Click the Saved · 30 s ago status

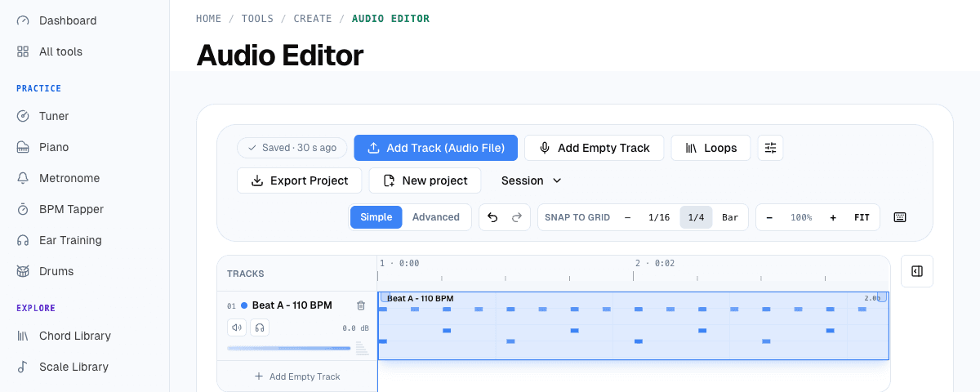pyautogui.click(x=292, y=148)
